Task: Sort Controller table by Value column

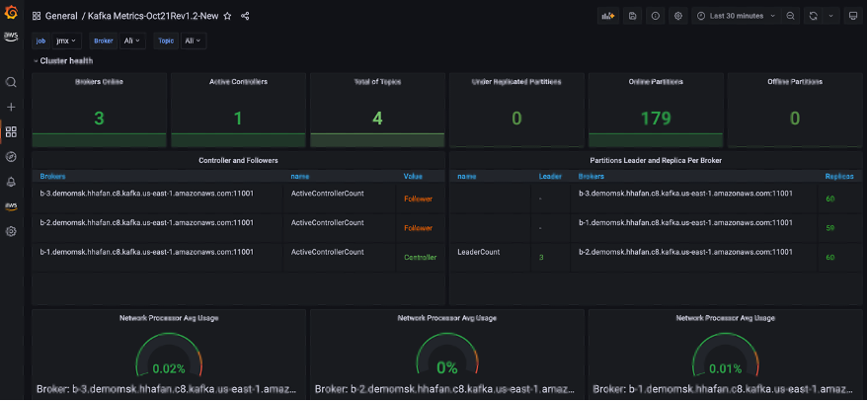Action: (x=413, y=177)
